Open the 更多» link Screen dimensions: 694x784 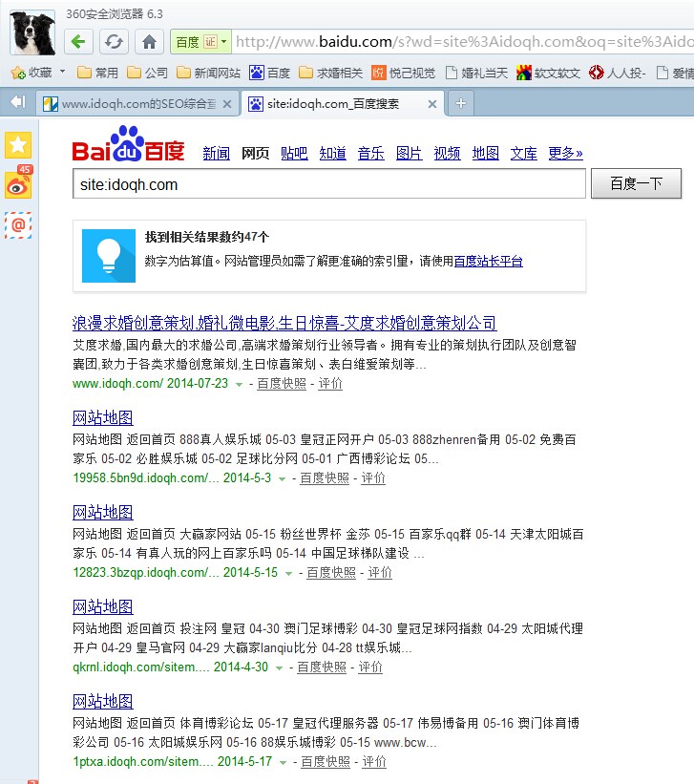point(565,153)
